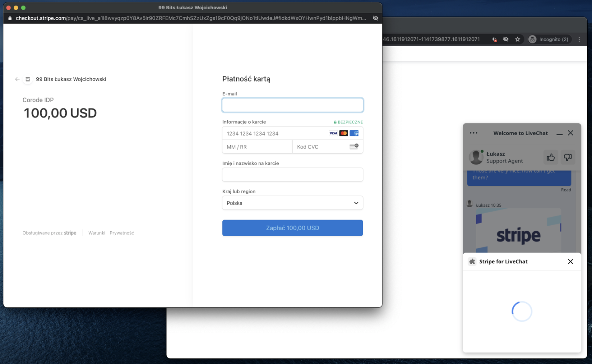Bookmark page with star icon in background browser
Viewport: 592px width, 364px height.
518,39
